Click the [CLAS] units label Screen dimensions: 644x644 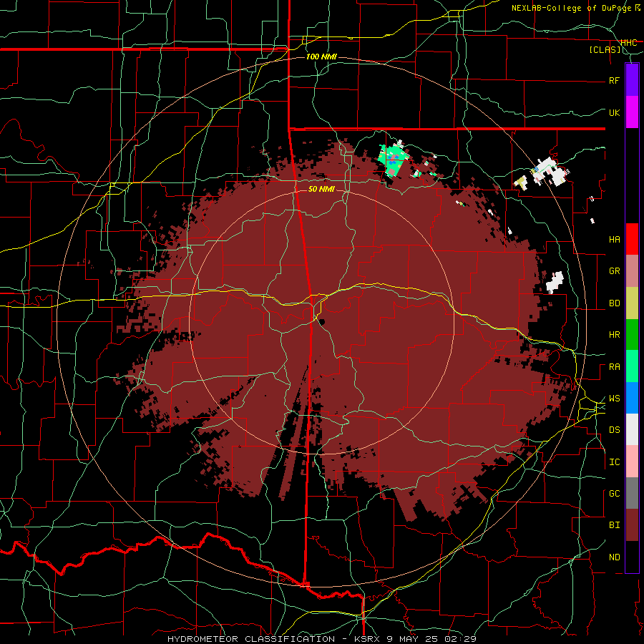[605, 50]
